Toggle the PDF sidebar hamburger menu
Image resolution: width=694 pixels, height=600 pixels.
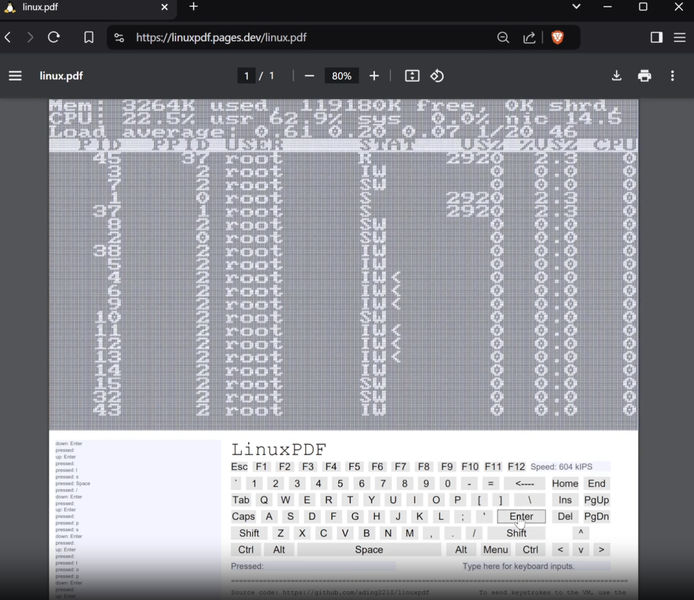coord(15,76)
